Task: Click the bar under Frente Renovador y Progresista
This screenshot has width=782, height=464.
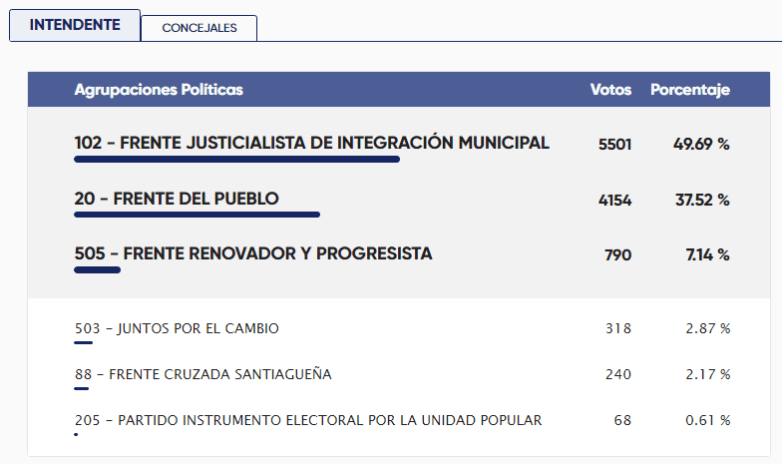Action: 97,270
